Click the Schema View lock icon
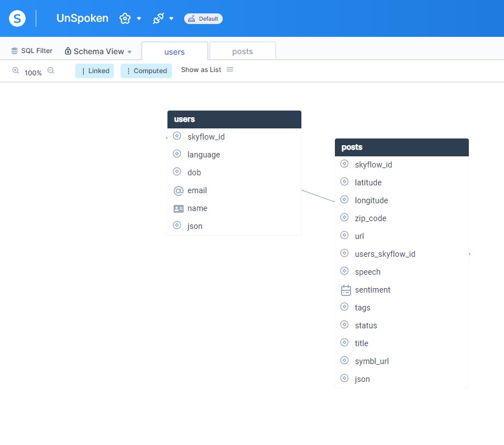Viewport: 504px width, 445px height. [x=68, y=51]
